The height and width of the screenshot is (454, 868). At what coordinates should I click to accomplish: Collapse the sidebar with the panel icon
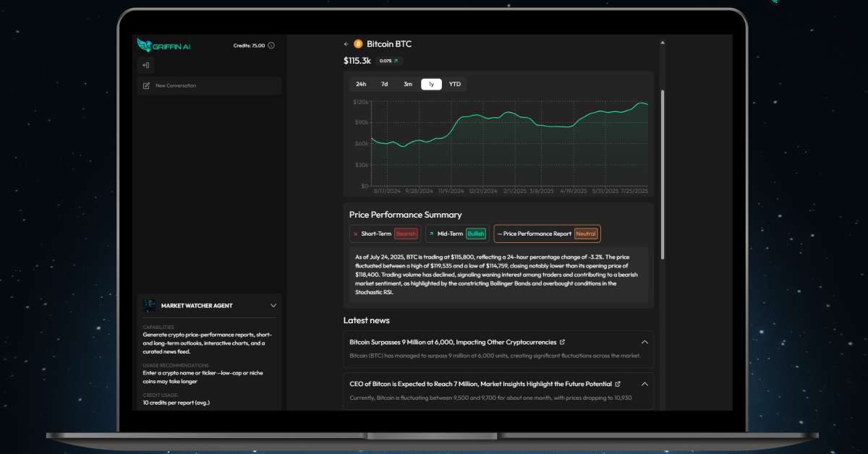coord(145,65)
